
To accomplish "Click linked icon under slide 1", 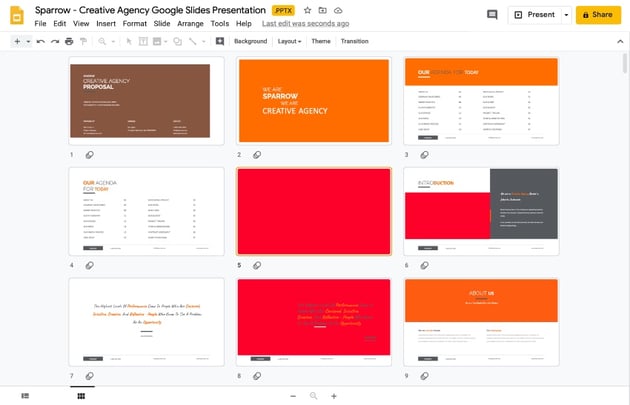I will point(90,155).
